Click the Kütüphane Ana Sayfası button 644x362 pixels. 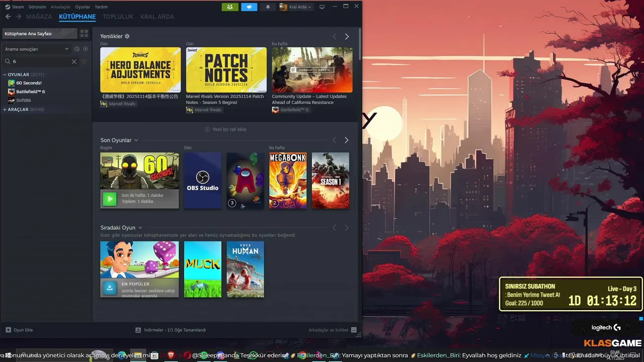(40, 34)
